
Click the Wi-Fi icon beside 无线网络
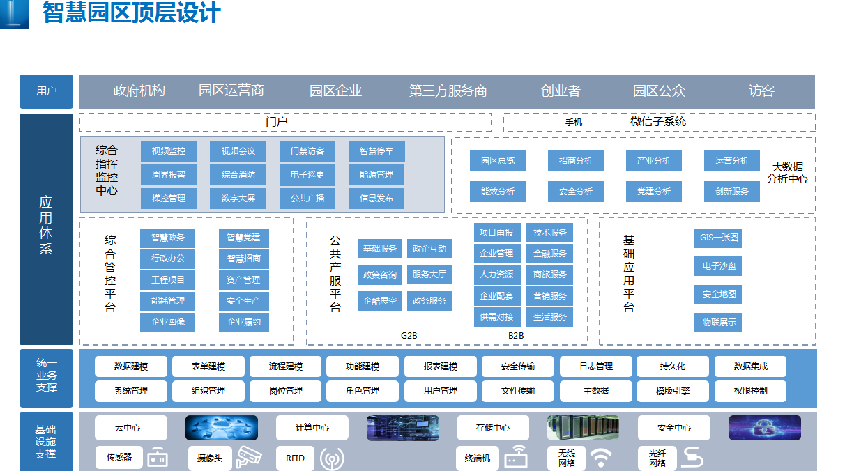[601, 458]
